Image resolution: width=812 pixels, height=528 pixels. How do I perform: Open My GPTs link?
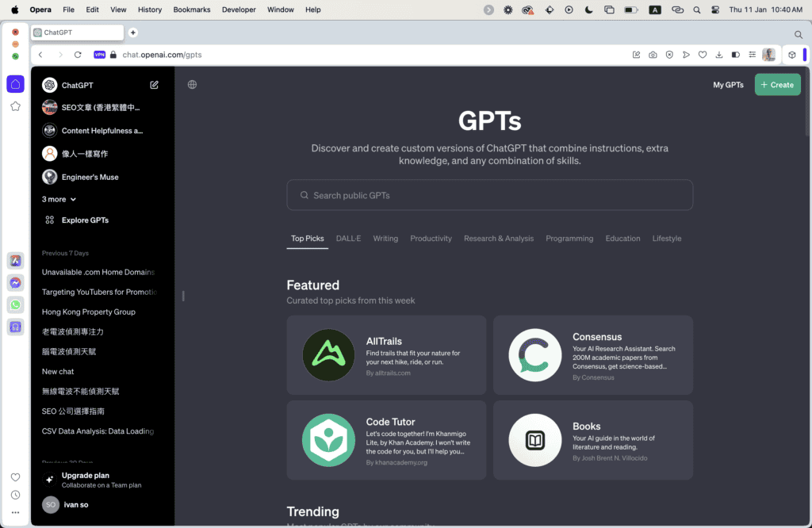pyautogui.click(x=728, y=85)
